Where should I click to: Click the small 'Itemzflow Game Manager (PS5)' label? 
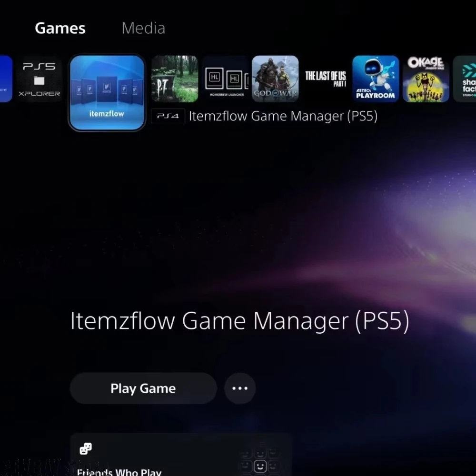(283, 116)
